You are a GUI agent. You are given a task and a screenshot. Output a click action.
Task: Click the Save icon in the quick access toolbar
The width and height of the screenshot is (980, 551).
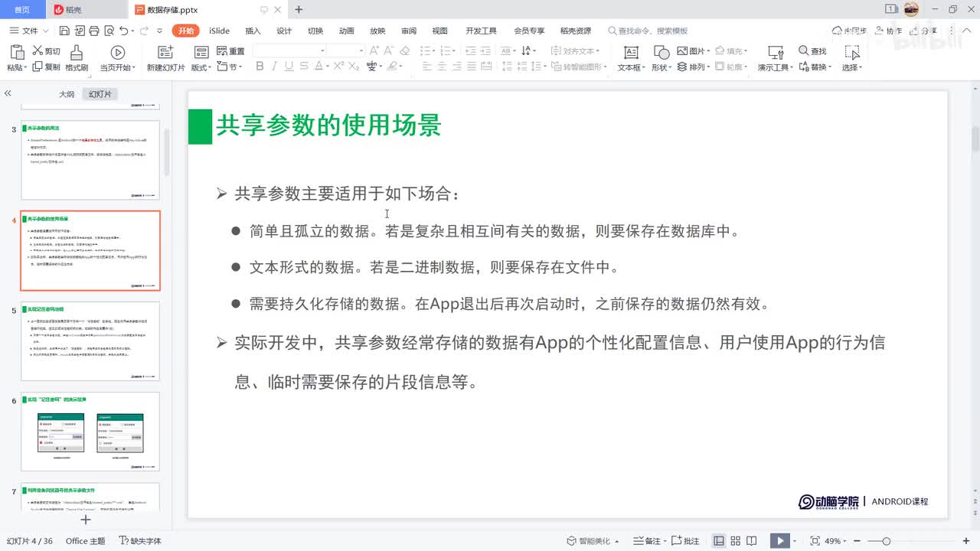64,31
